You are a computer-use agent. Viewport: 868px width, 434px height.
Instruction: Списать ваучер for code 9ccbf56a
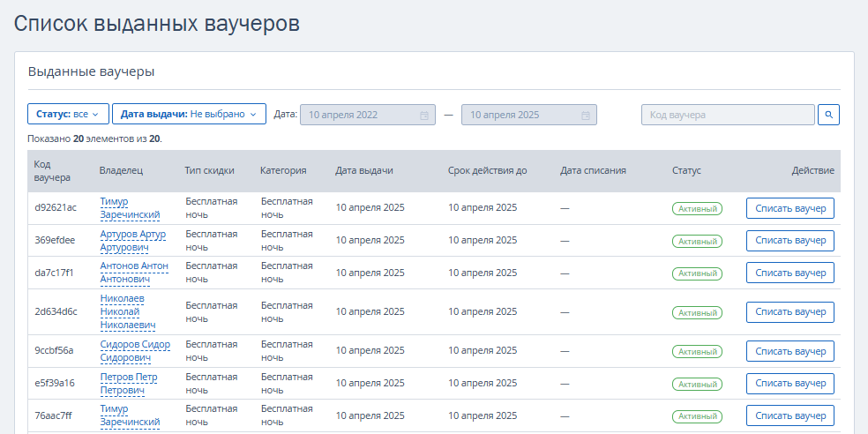point(790,351)
